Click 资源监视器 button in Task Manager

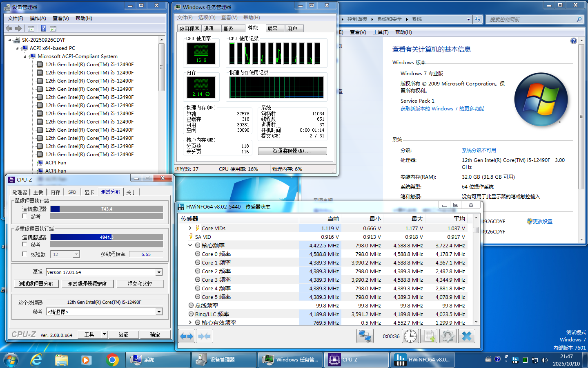[292, 151]
